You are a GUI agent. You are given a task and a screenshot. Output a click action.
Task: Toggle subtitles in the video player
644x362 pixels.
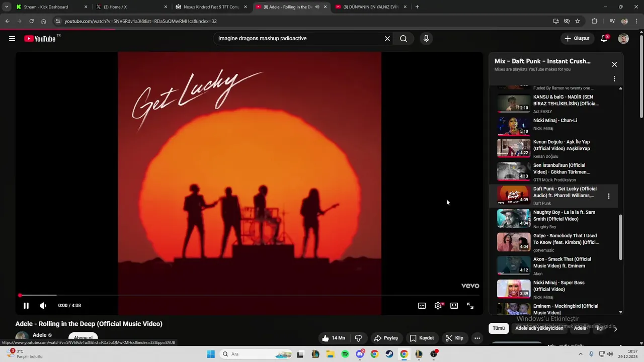[422, 306]
